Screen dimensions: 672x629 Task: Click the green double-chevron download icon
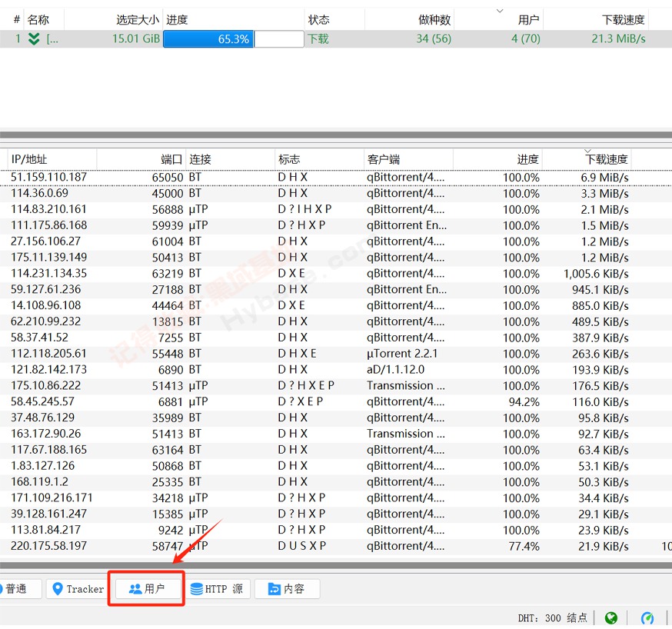click(x=31, y=38)
